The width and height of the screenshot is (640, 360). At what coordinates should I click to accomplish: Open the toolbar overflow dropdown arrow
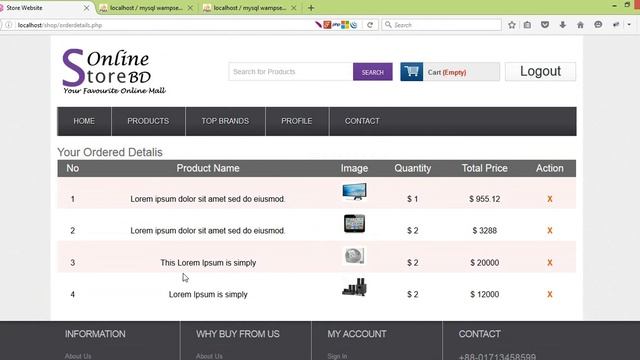coord(629,25)
